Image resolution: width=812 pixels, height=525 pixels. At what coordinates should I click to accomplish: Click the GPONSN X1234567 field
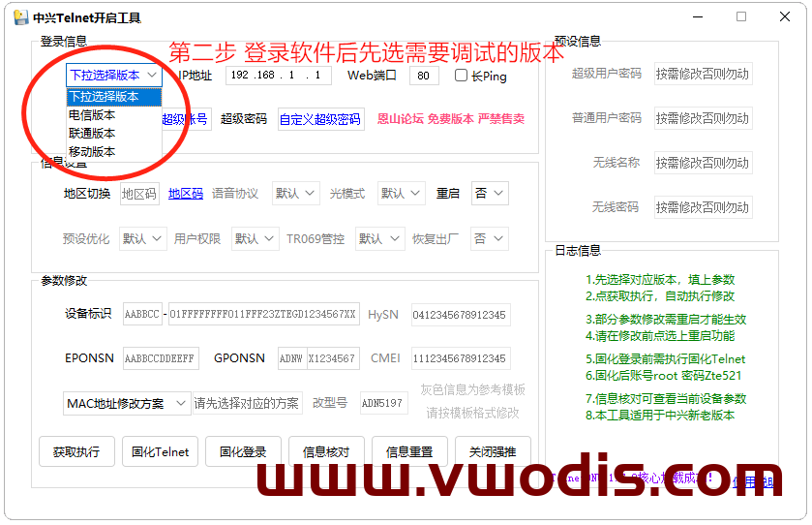(334, 358)
